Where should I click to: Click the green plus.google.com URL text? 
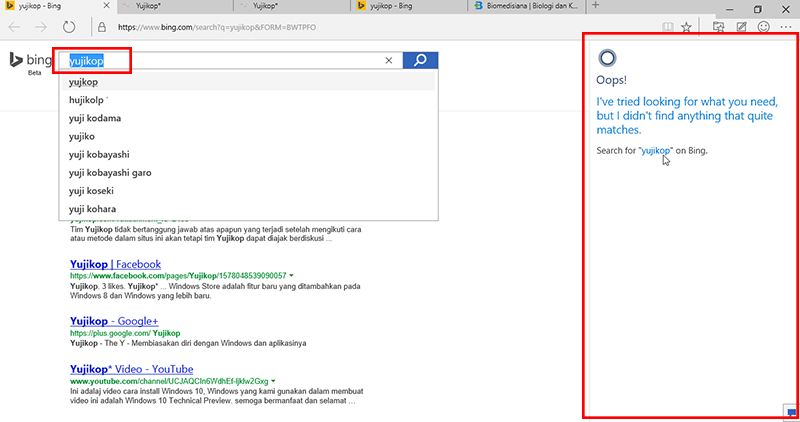[x=125, y=333]
